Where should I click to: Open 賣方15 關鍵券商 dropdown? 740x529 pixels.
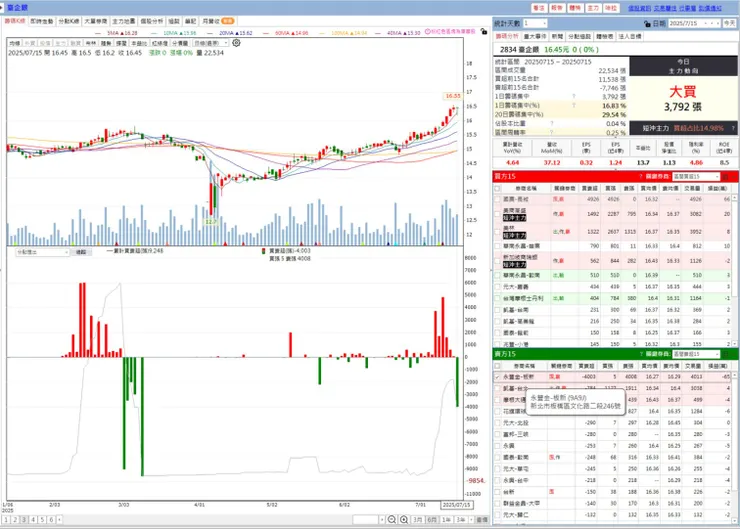[696, 354]
